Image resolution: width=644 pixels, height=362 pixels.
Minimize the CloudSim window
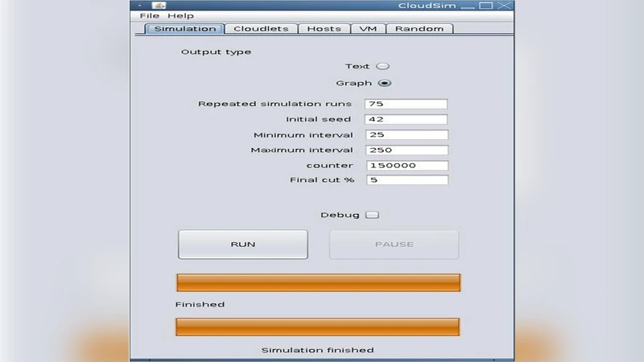click(x=467, y=6)
